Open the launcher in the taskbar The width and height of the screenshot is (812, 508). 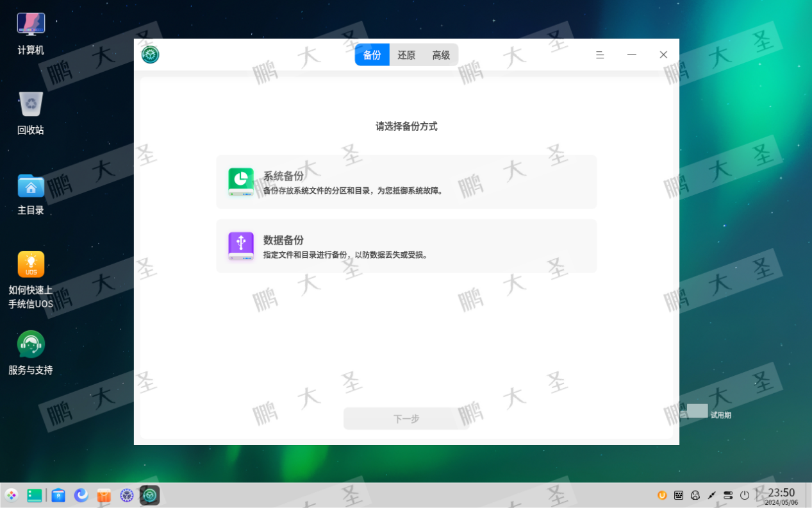click(x=12, y=495)
